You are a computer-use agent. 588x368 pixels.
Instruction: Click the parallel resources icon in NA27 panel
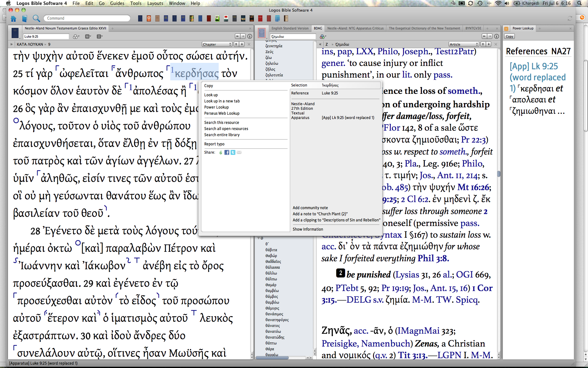[88, 36]
